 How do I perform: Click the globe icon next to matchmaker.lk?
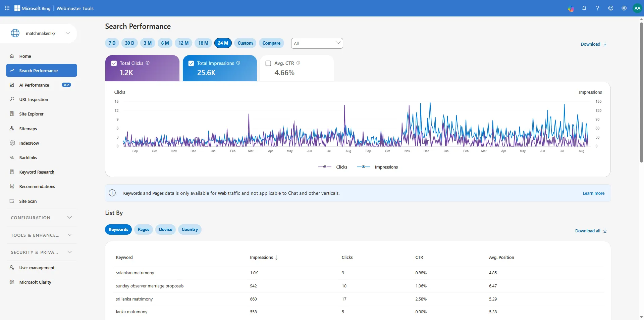[x=15, y=33]
